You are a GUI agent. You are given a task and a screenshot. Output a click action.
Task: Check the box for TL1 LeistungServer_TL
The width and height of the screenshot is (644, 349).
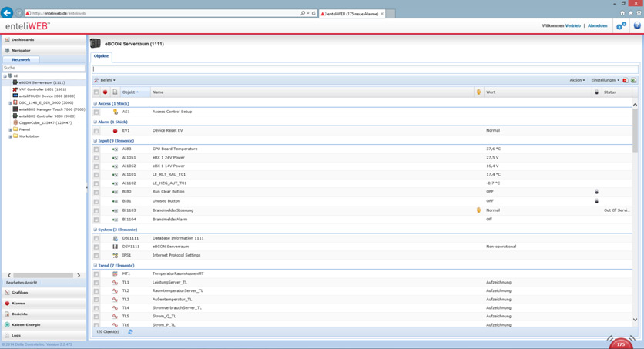(96, 283)
